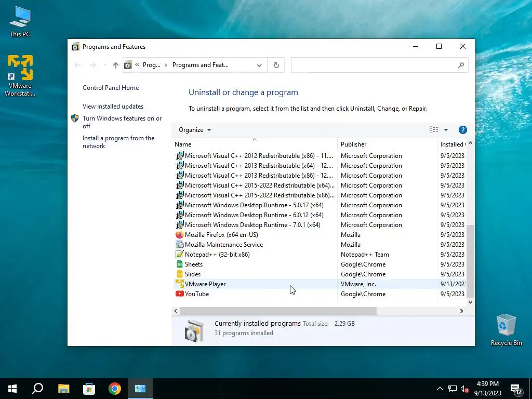Viewport: 532px width, 399px height.
Task: Refresh the Programs and Features list
Action: [276, 65]
